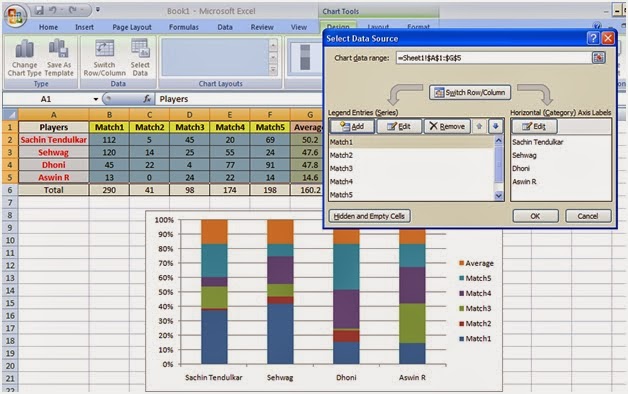This screenshot has height=394, width=628.
Task: Select Match5 in legend entries list
Action: pyautogui.click(x=412, y=195)
